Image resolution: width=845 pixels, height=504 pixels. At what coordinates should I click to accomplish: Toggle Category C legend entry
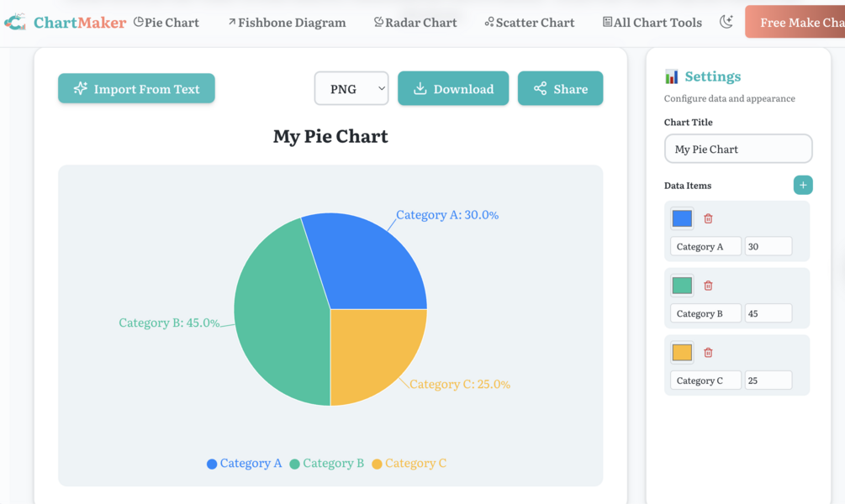(409, 463)
